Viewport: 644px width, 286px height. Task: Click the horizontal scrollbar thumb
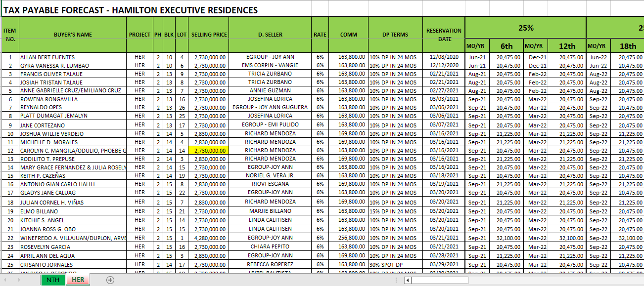point(440,280)
